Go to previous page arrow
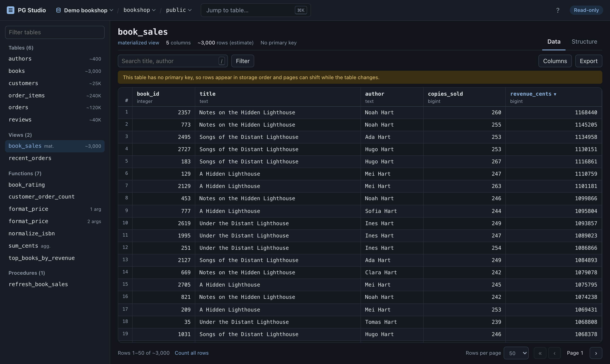Screen dimensions: 610x364 coord(555,353)
